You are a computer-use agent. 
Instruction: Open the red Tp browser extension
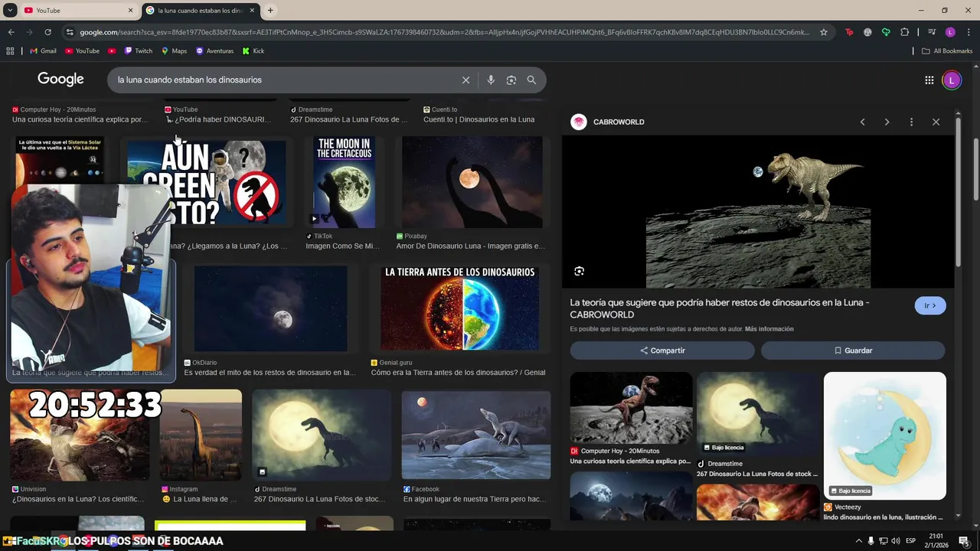pos(849,32)
